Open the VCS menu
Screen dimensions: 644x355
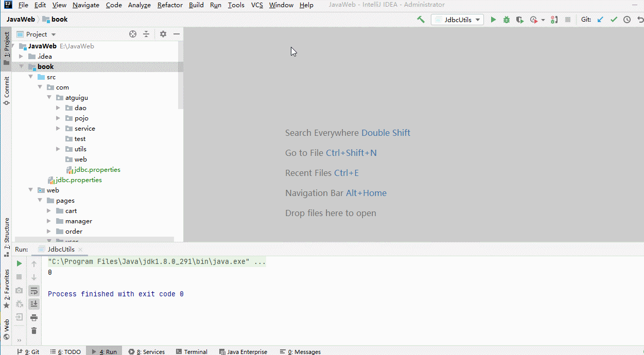click(257, 5)
